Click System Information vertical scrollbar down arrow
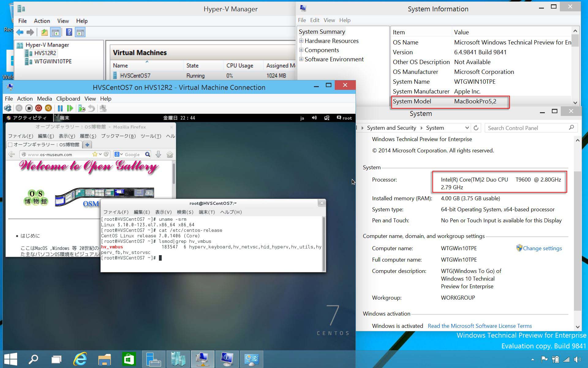This screenshot has width=588, height=368. point(575,103)
